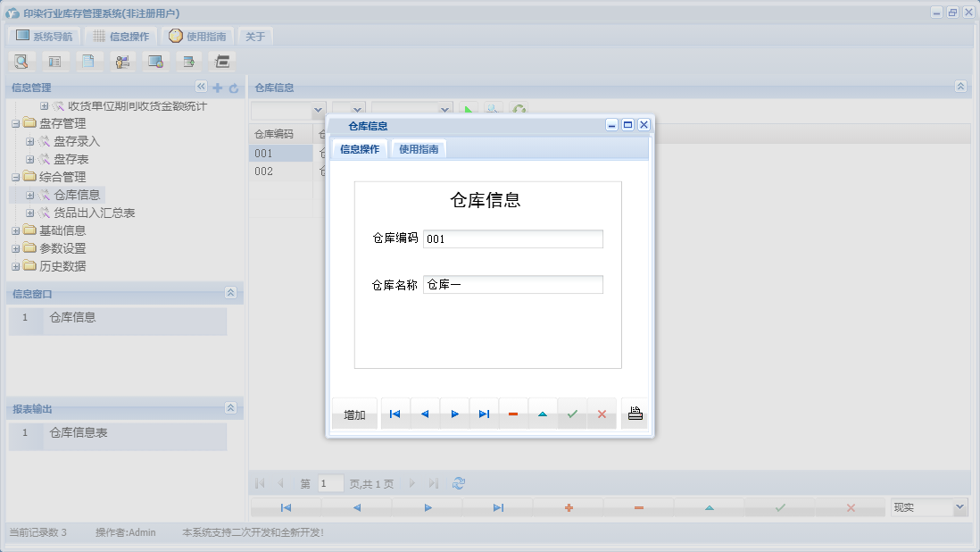Jump to the last record using the arrow icon

tap(485, 413)
